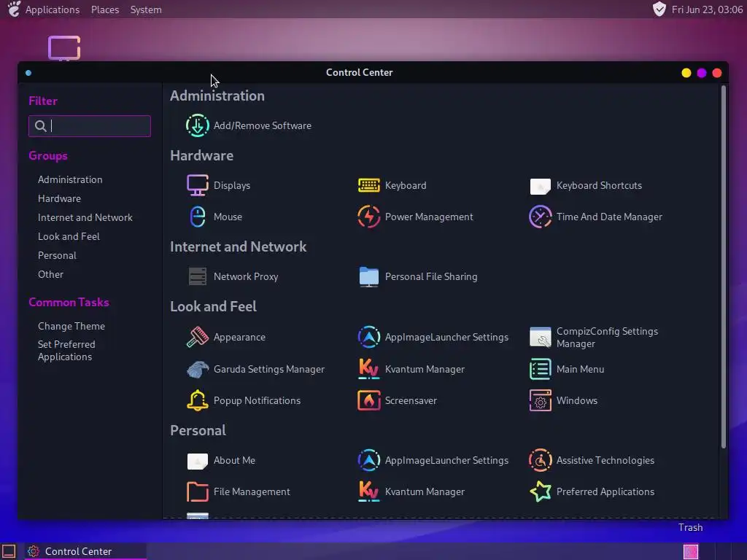Open the Places menu
This screenshot has width=747, height=560.
[105, 9]
